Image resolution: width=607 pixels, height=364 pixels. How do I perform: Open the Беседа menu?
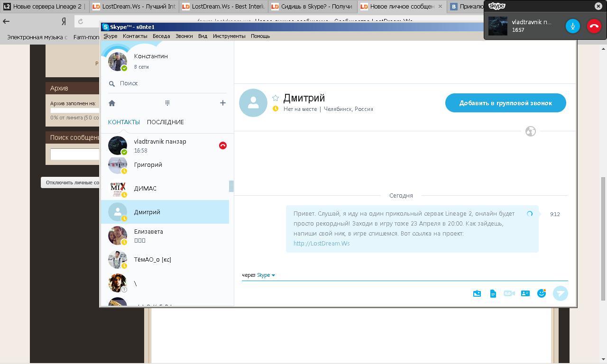(x=161, y=36)
